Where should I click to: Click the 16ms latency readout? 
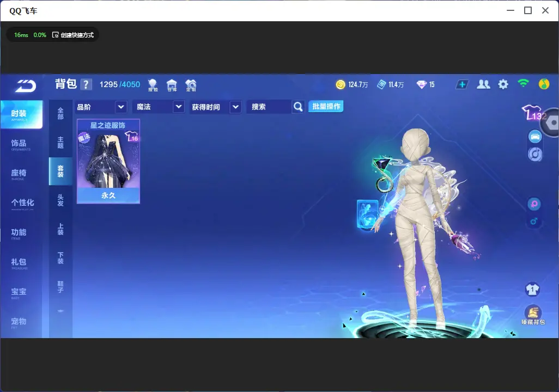pos(21,35)
